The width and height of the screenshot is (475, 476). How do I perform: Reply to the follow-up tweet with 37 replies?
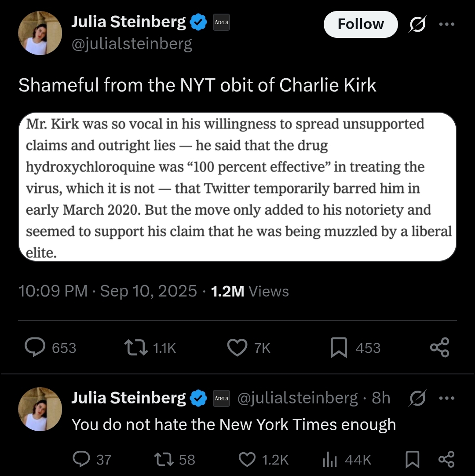tap(80, 460)
